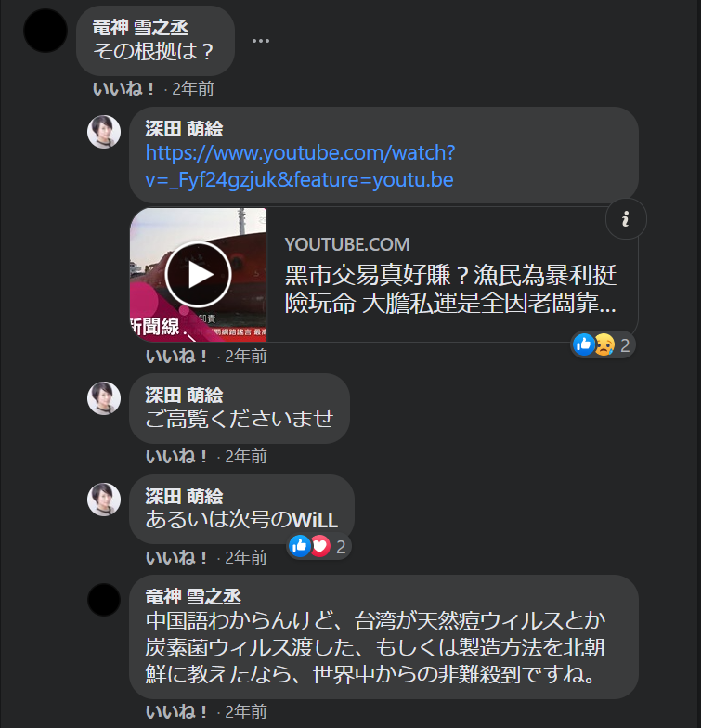Play the YouTube video preview
This screenshot has width=701, height=728.
pos(199,275)
